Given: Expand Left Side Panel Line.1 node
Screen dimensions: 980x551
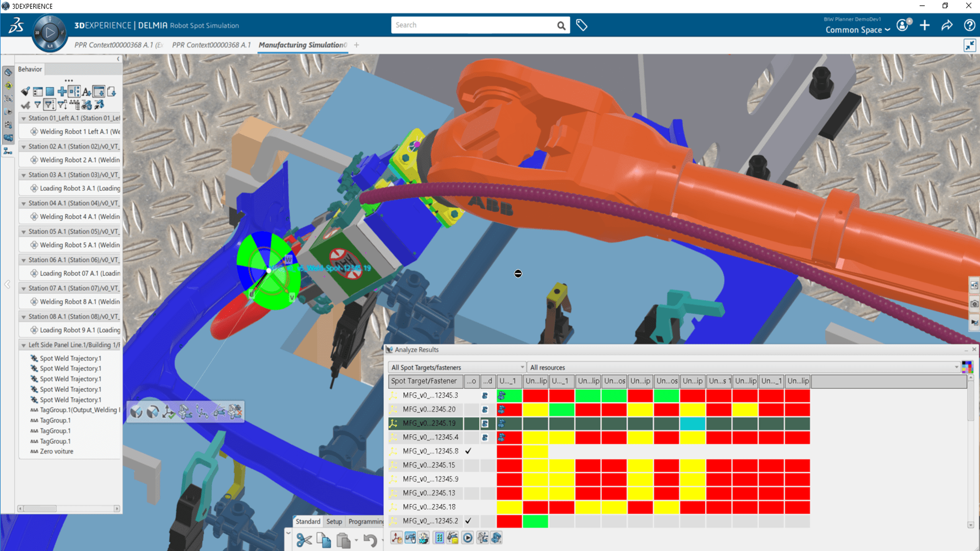Looking at the screenshot, I should point(21,344).
